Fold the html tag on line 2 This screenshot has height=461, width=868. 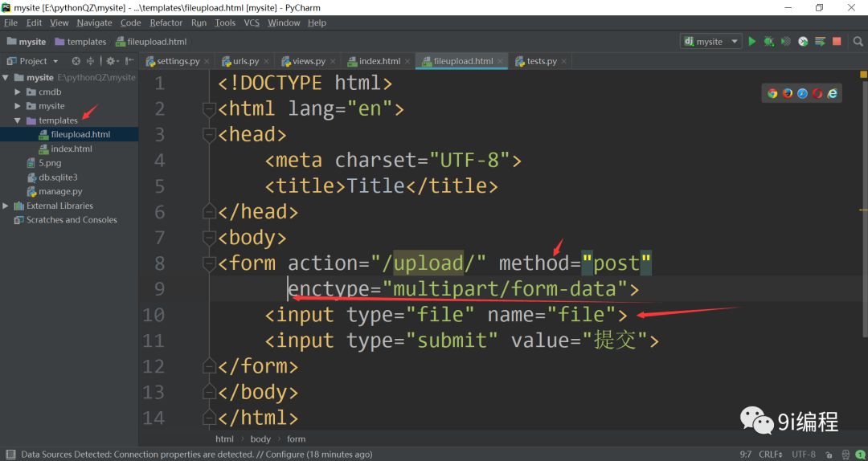(209, 109)
